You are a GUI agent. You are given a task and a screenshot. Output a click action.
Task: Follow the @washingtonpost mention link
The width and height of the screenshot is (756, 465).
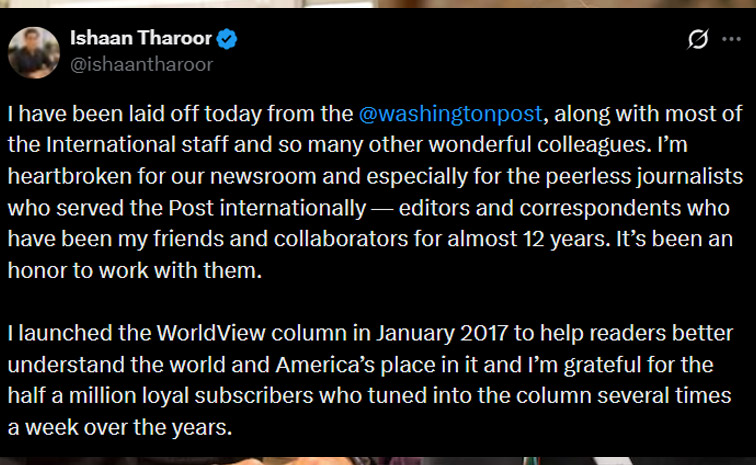450,114
